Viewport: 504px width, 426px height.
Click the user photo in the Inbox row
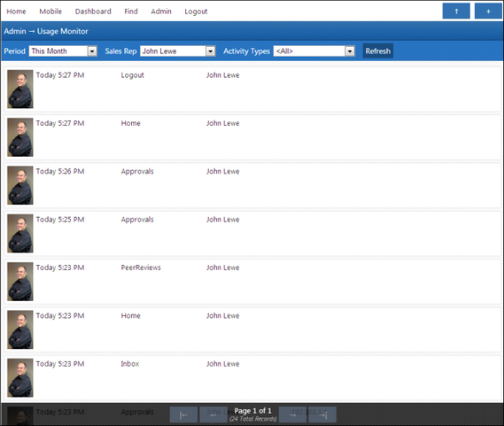20,378
